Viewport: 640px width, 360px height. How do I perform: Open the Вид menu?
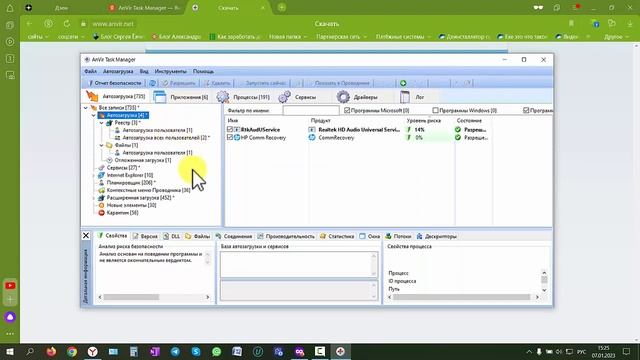(144, 71)
